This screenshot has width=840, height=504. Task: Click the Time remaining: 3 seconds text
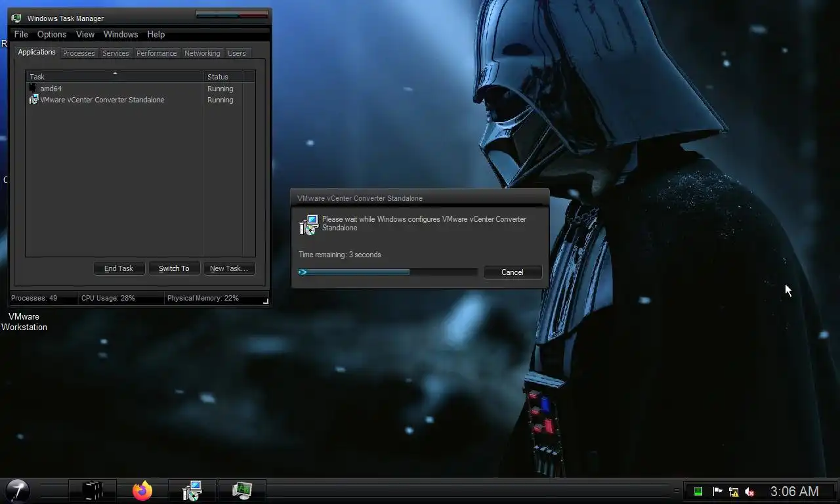(339, 255)
